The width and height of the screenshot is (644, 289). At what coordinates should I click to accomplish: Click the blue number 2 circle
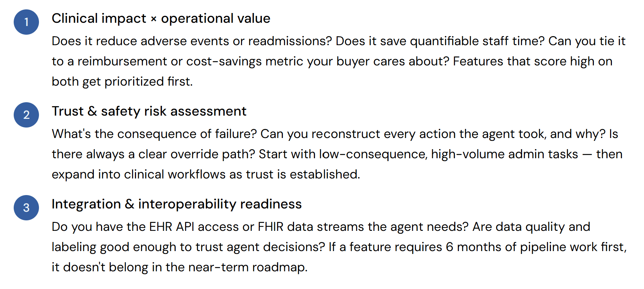(x=26, y=115)
